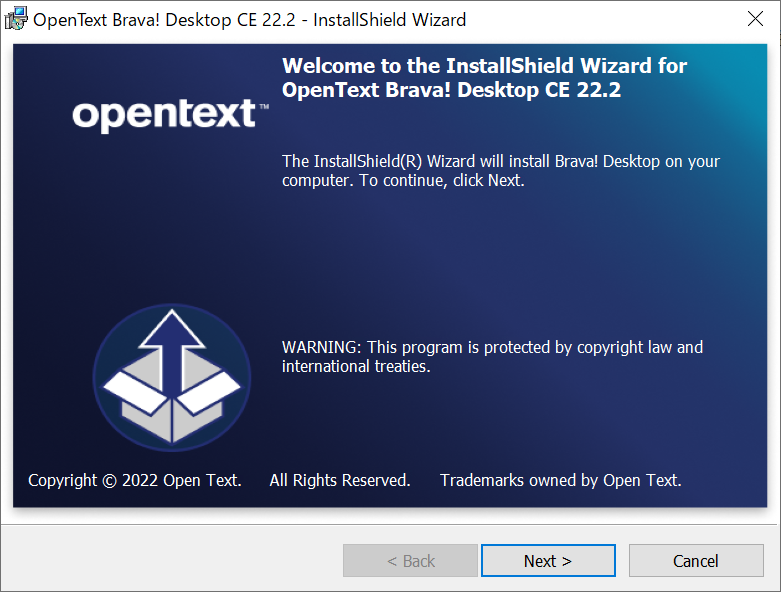Viewport: 781px width, 592px height.
Task: Click 'Copyright © 2022 Open Text.' text
Action: [134, 480]
